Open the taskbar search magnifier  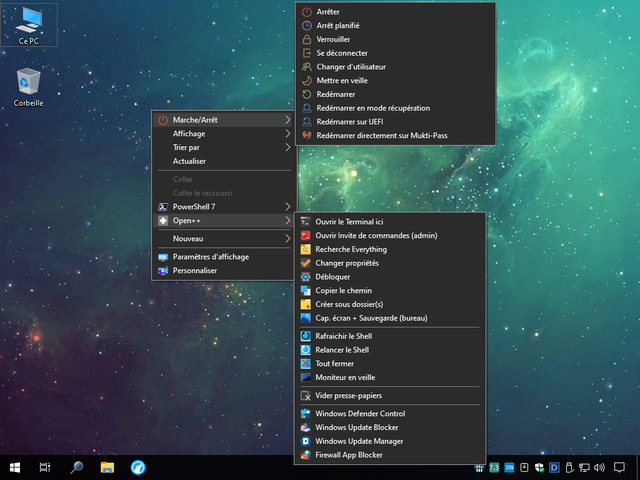pos(76,467)
